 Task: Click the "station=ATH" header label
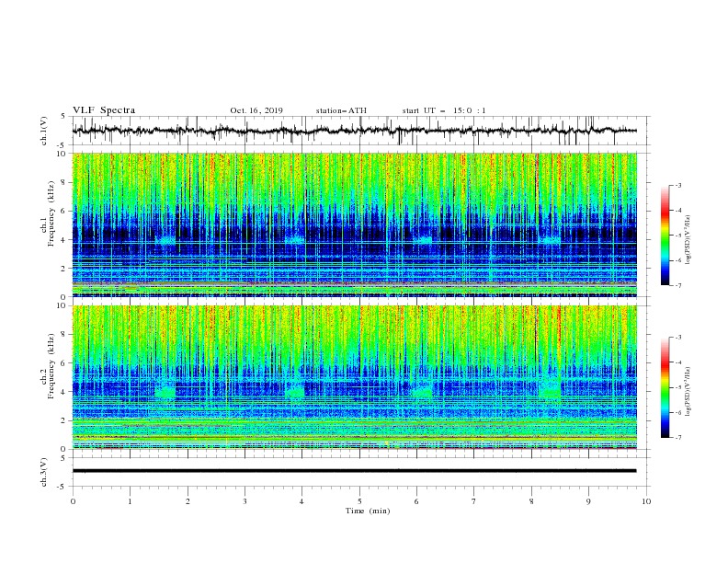tap(341, 110)
